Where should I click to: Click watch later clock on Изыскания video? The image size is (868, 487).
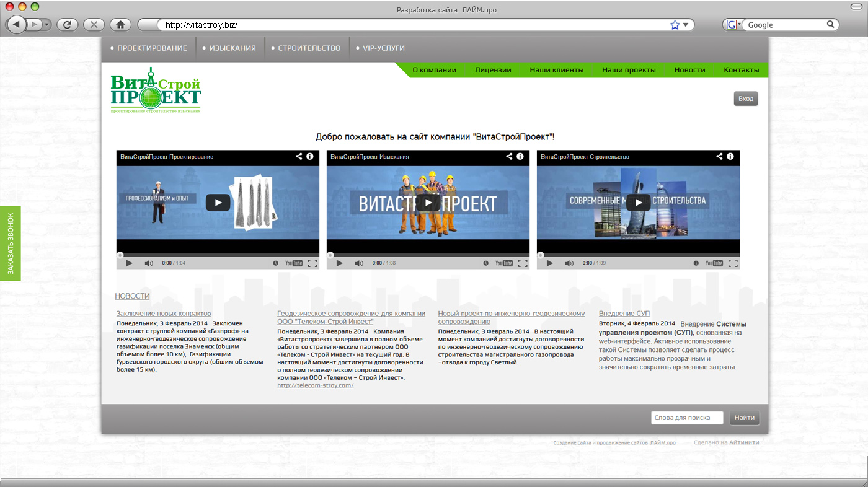tap(485, 263)
